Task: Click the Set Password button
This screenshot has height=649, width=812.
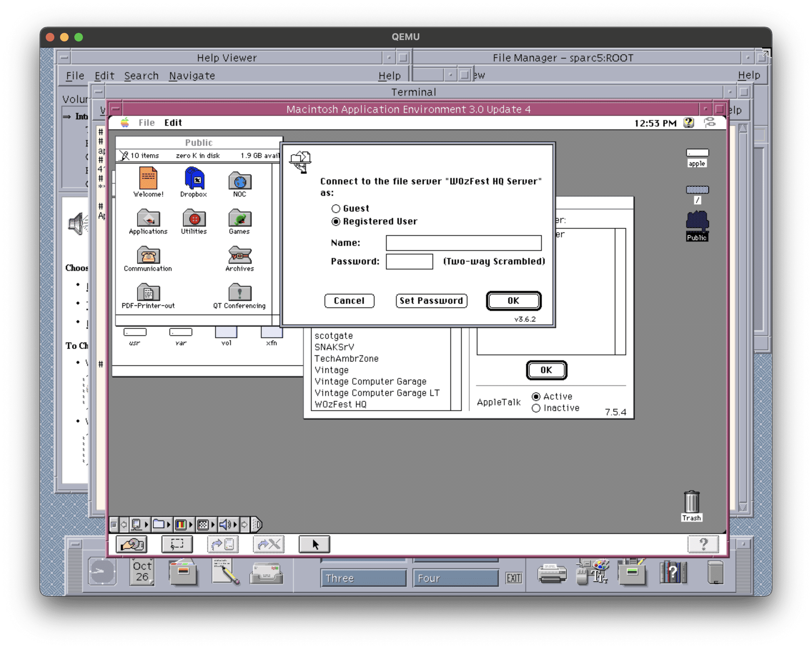Action: tap(431, 301)
